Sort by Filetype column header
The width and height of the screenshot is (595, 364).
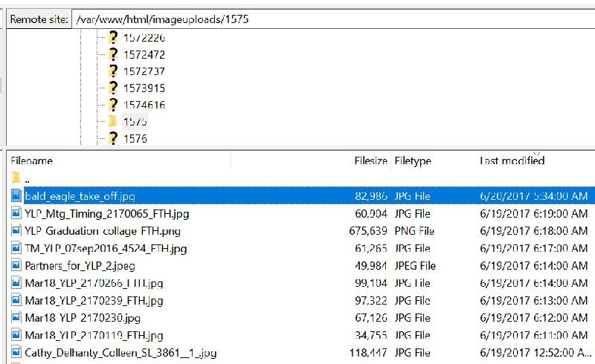coord(413,161)
